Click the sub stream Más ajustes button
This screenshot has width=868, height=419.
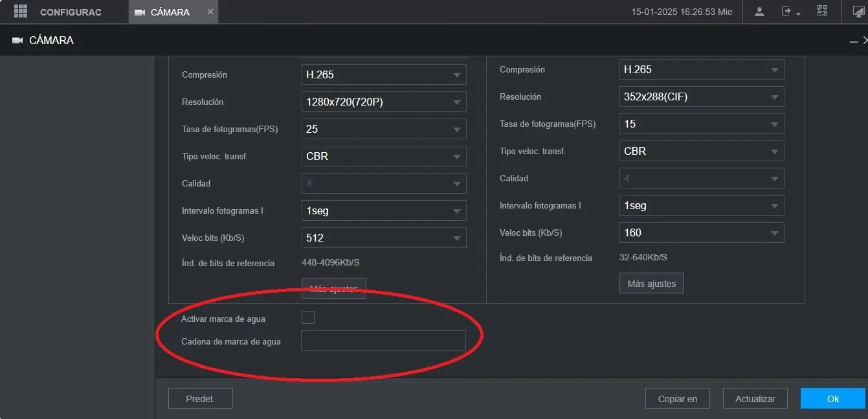(652, 283)
